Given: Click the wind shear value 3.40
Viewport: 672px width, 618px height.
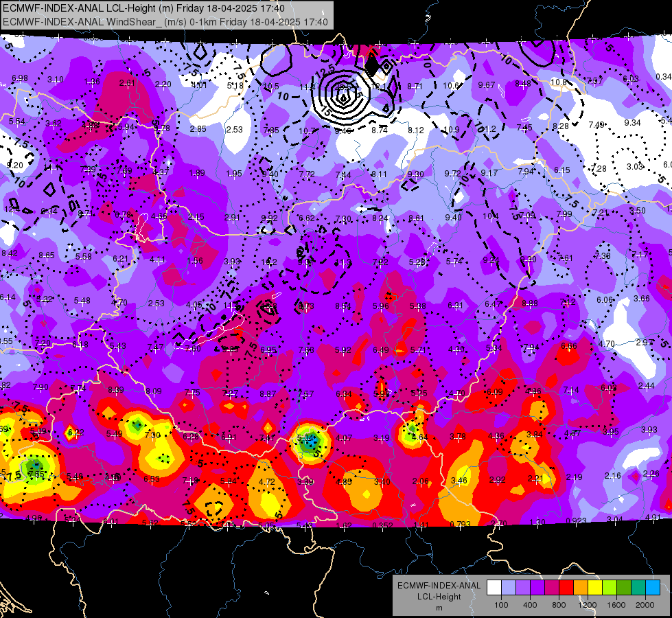Looking at the screenshot, I should (382, 481).
